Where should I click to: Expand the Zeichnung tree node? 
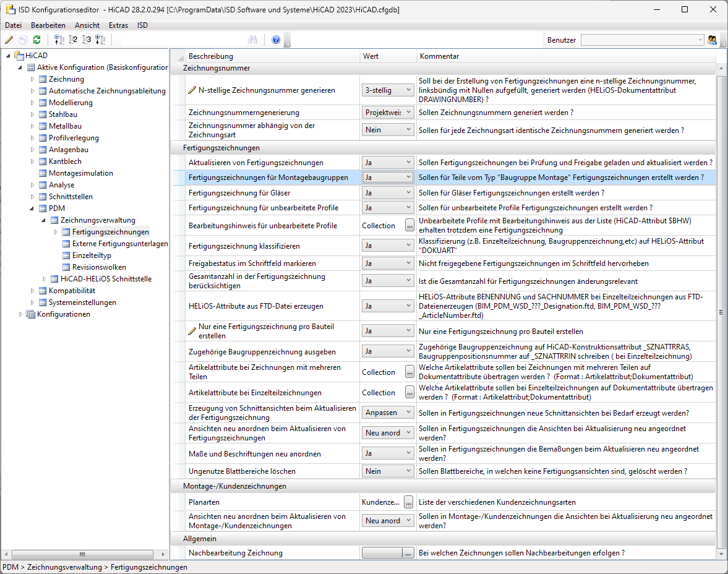tap(32, 79)
